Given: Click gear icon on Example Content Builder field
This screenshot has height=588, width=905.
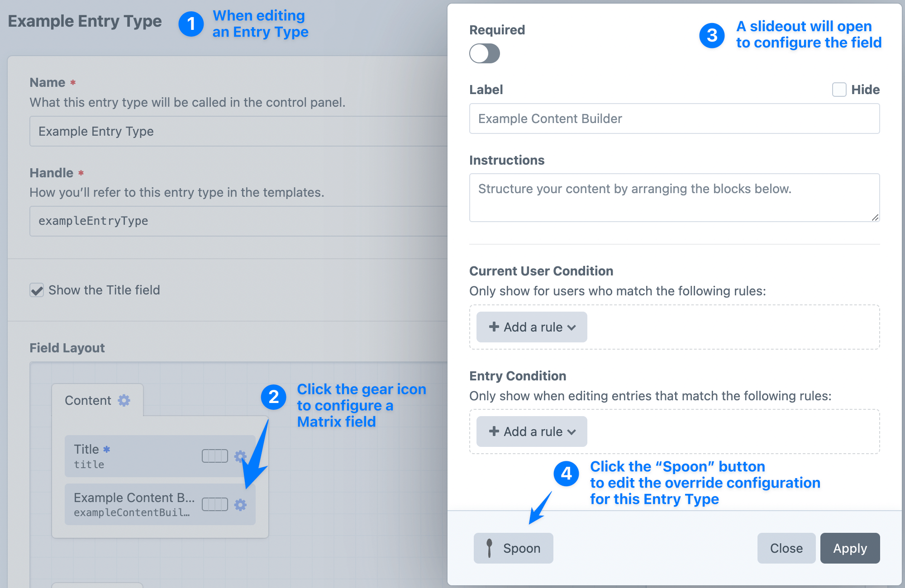Looking at the screenshot, I should 242,503.
